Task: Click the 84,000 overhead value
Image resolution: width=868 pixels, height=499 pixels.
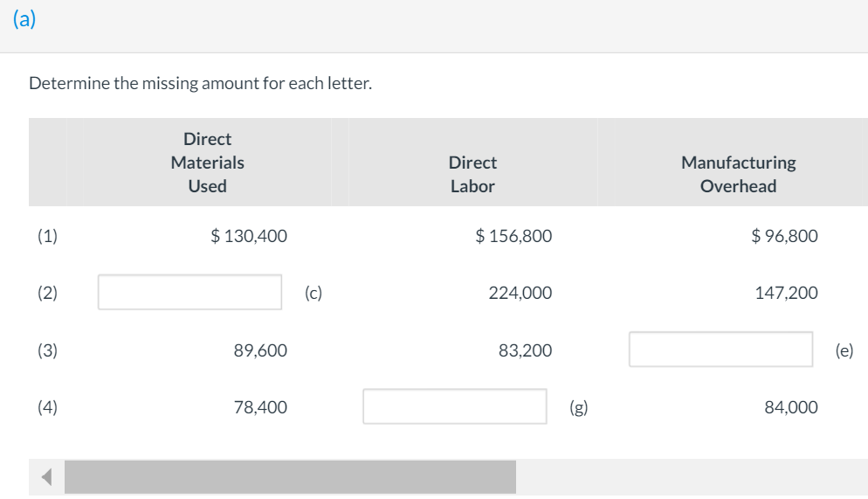Action: point(790,406)
